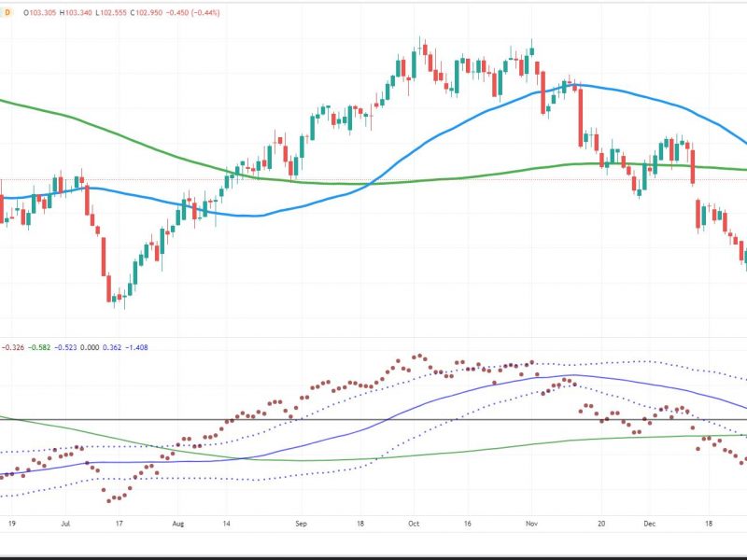Click the change value −0.450 (−0.44%)
747x560 pixels.
(x=193, y=13)
